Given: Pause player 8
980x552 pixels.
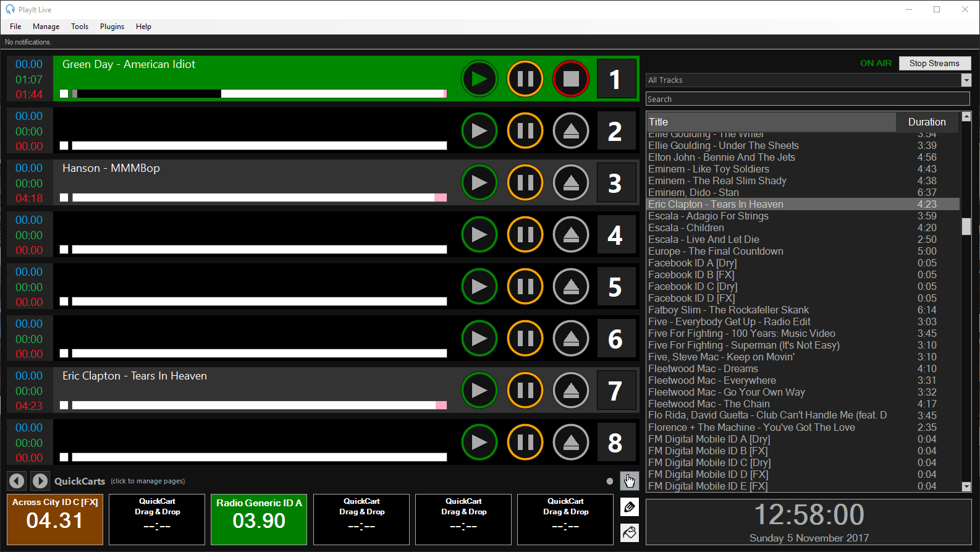Looking at the screenshot, I should pyautogui.click(x=525, y=443).
